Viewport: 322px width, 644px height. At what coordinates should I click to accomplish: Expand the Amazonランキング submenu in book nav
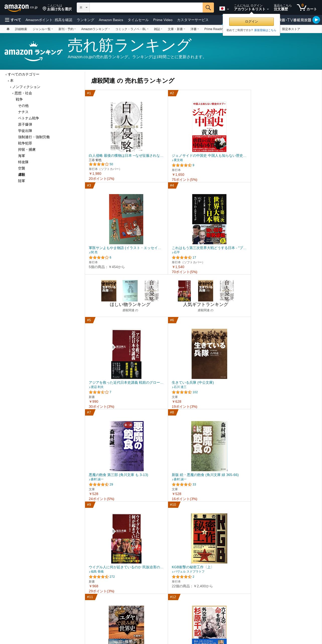[96, 29]
